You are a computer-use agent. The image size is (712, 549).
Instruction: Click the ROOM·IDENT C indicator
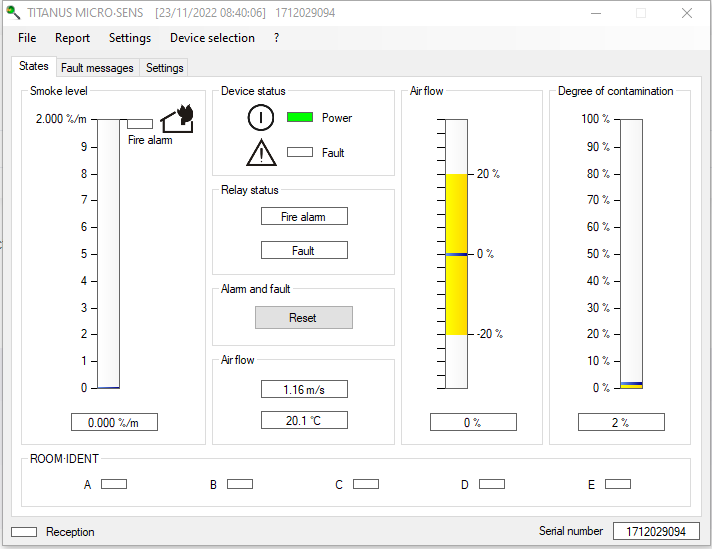366,484
